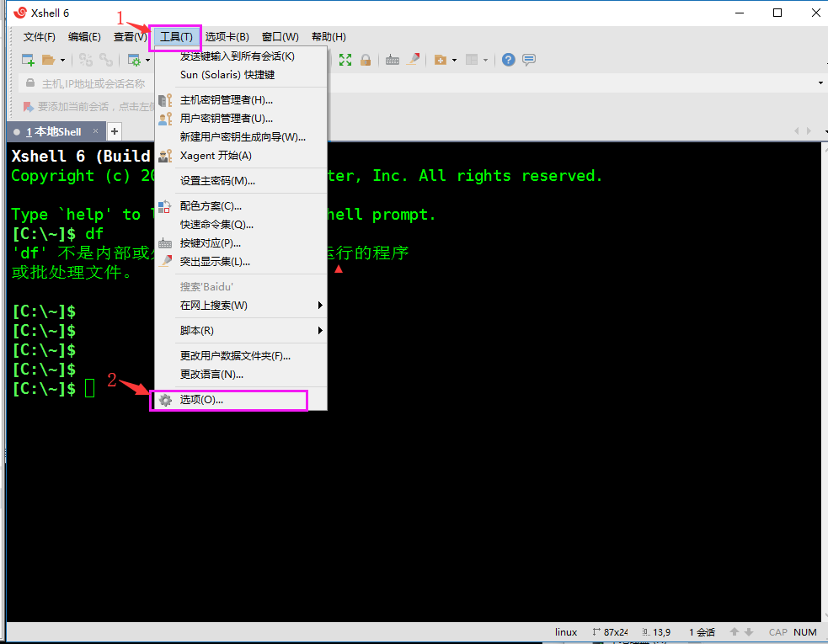Open the 帮助(H) menu
Screen dimensions: 828x644
point(329,37)
